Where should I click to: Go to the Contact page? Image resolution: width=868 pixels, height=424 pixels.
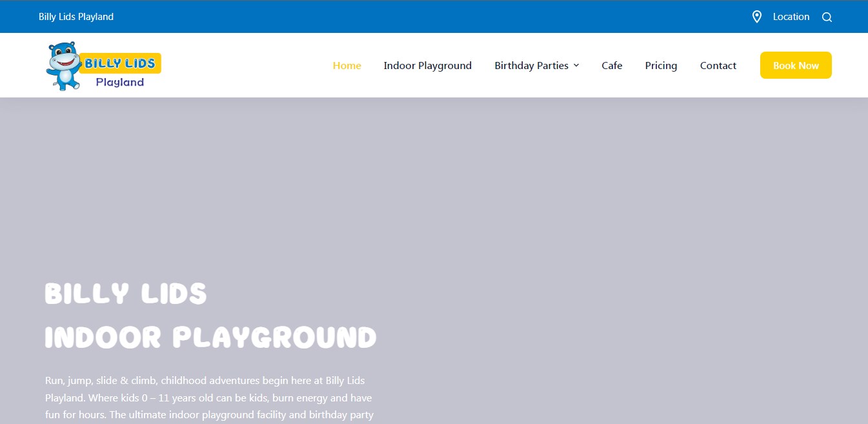click(x=718, y=65)
